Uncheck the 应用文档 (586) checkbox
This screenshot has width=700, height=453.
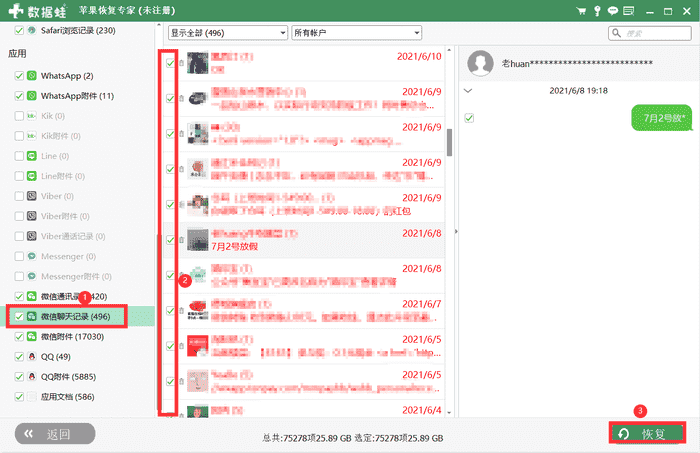(x=19, y=397)
